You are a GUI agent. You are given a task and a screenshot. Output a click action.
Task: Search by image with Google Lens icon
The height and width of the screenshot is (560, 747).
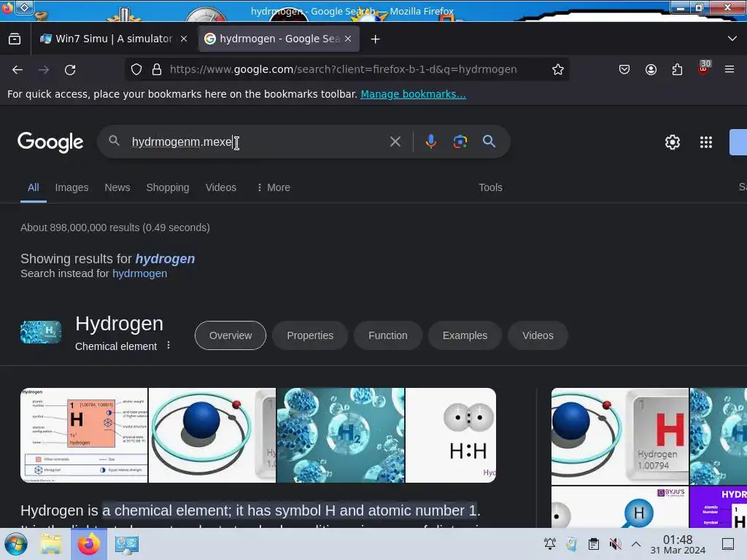tap(460, 141)
